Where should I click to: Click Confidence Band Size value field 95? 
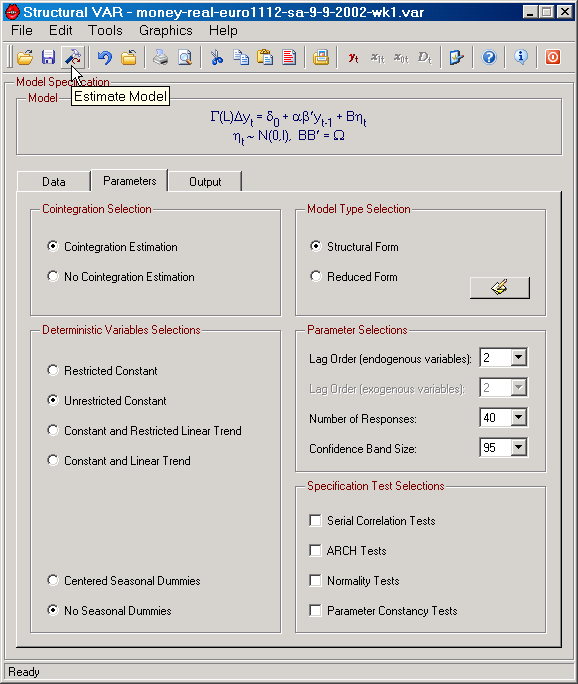pyautogui.click(x=496, y=448)
